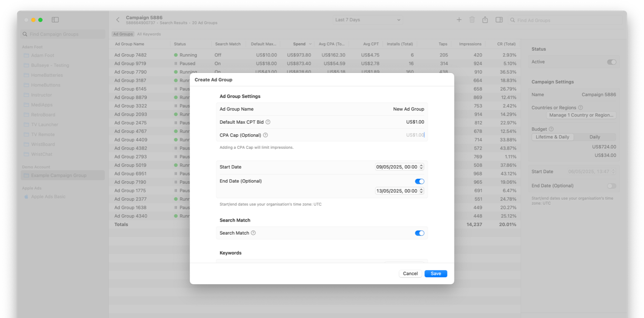Open the help icon next to Search Match toggle
Image resolution: width=644 pixels, height=318 pixels.
coord(253,233)
